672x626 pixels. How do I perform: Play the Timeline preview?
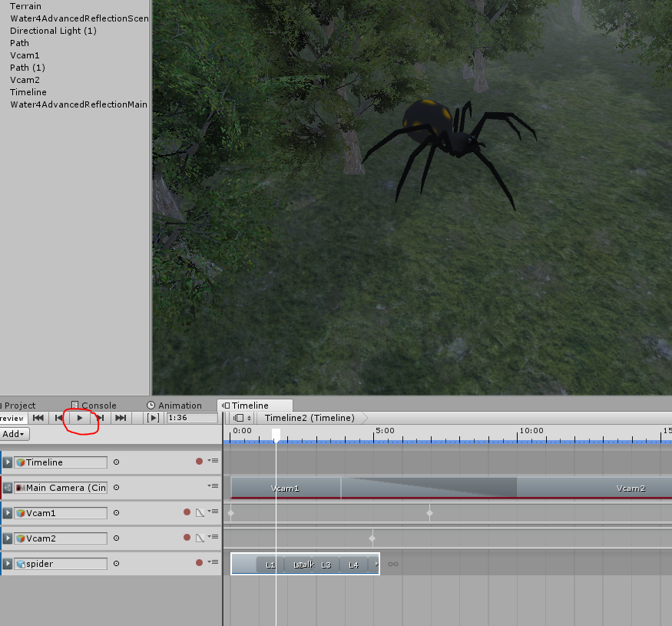coord(80,418)
